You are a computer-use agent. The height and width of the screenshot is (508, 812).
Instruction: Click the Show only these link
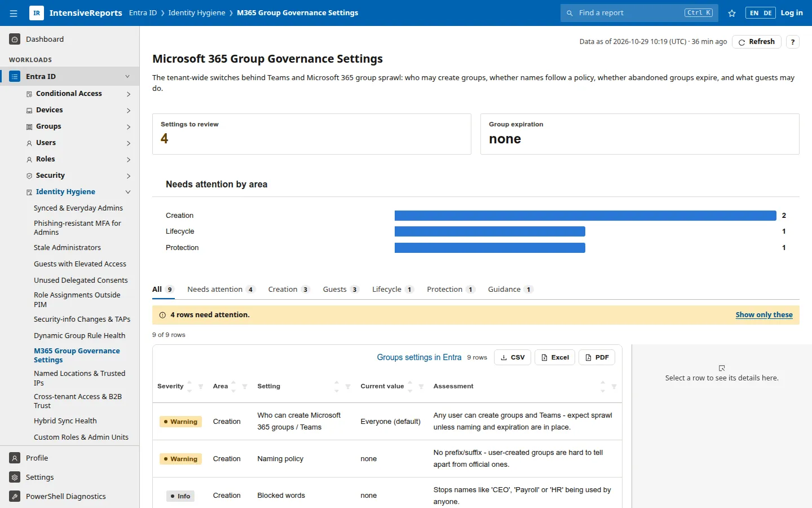coord(764,315)
